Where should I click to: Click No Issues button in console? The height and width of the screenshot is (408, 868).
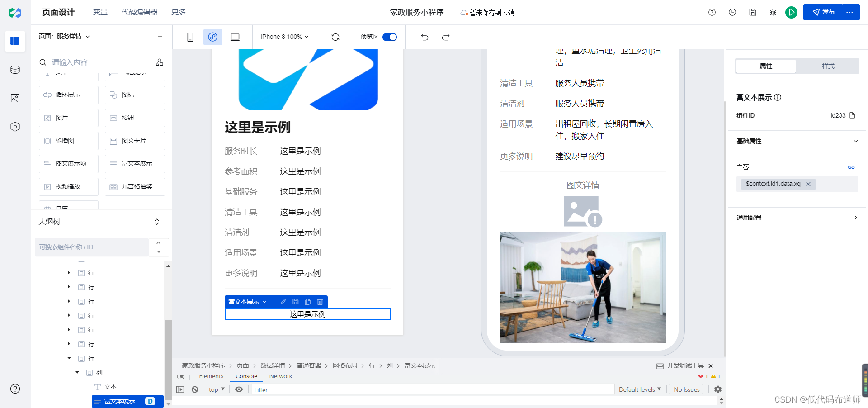(x=686, y=389)
